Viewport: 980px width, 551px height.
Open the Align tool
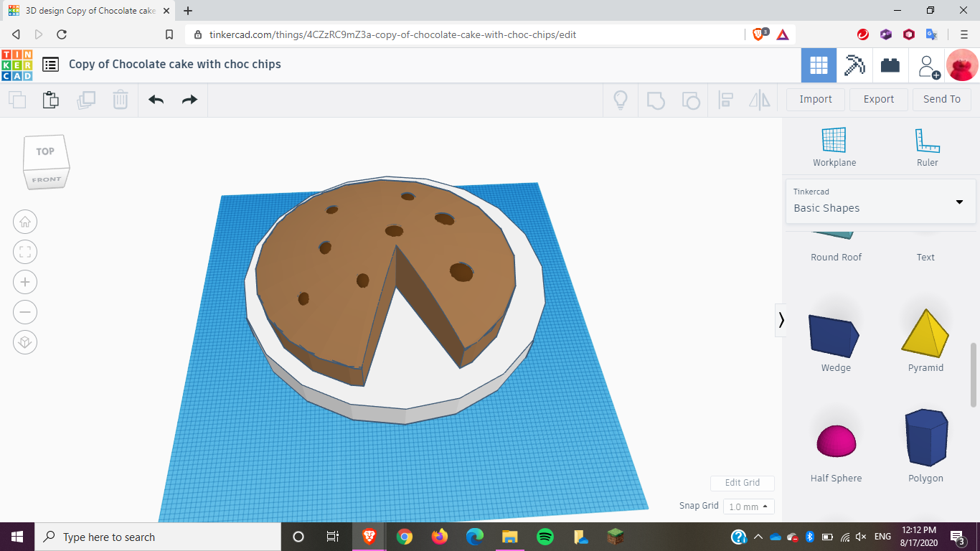coord(725,99)
